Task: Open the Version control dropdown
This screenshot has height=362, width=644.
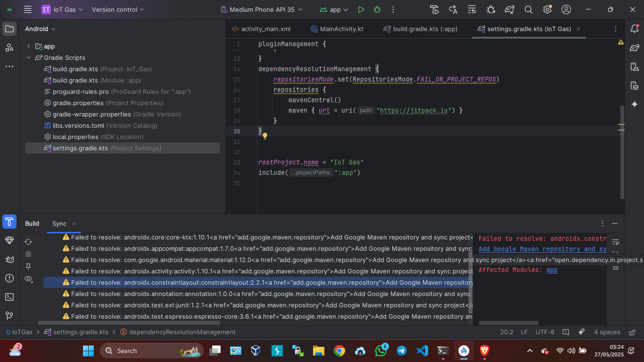Action: 118,9
